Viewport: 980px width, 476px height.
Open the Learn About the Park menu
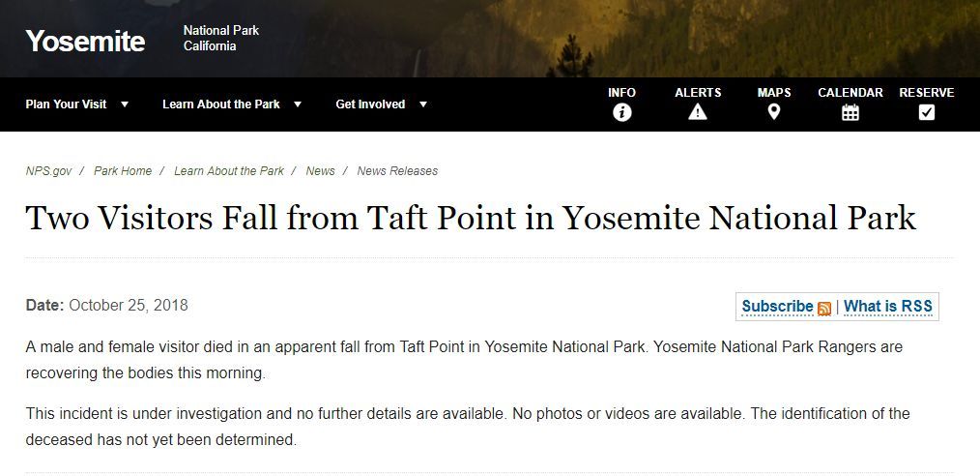click(221, 104)
